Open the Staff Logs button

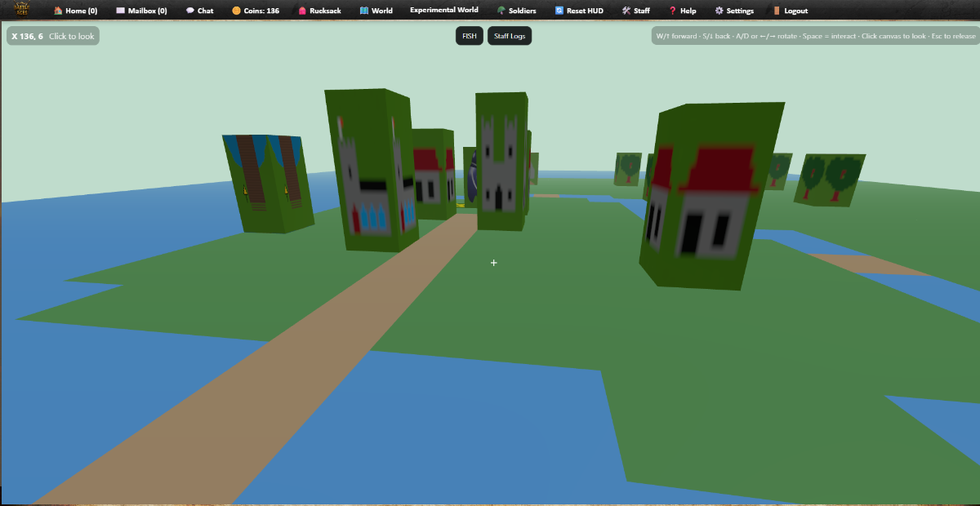(510, 36)
